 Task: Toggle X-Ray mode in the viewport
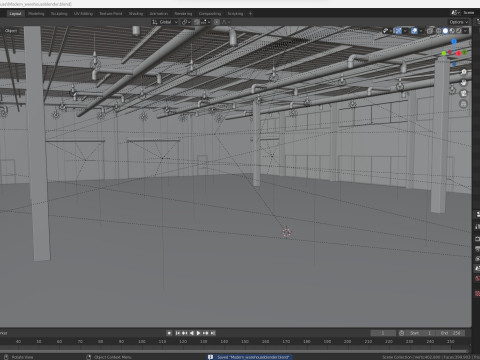point(430,31)
